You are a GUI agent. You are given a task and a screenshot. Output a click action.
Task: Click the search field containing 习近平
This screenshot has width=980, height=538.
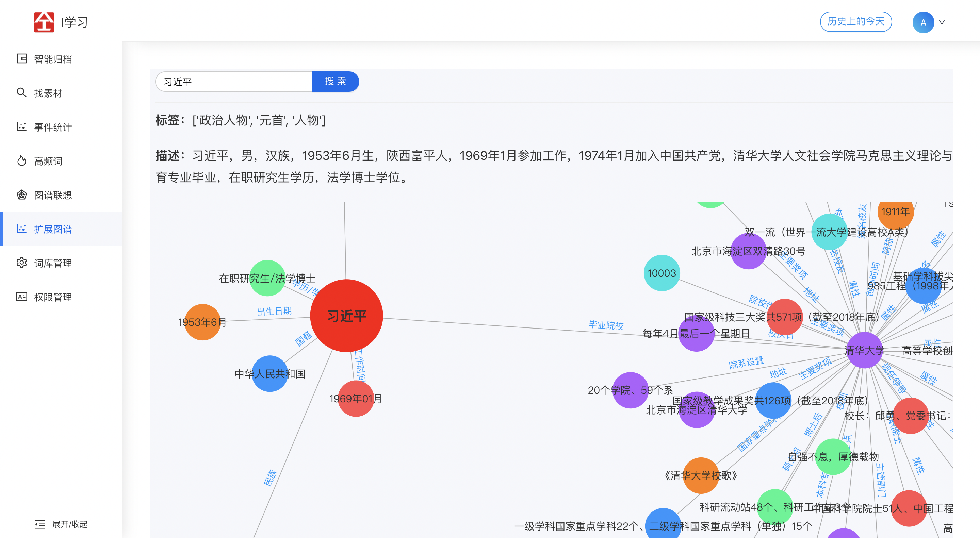[233, 82]
